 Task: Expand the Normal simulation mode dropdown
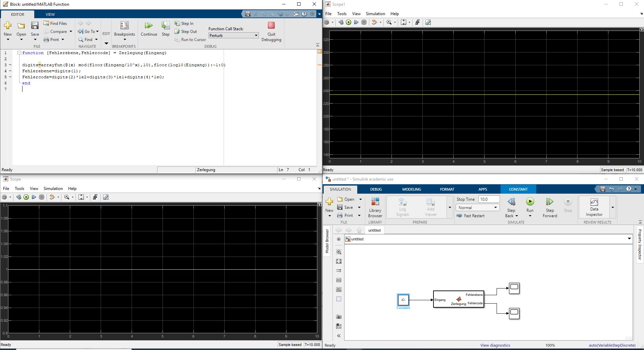click(x=477, y=208)
